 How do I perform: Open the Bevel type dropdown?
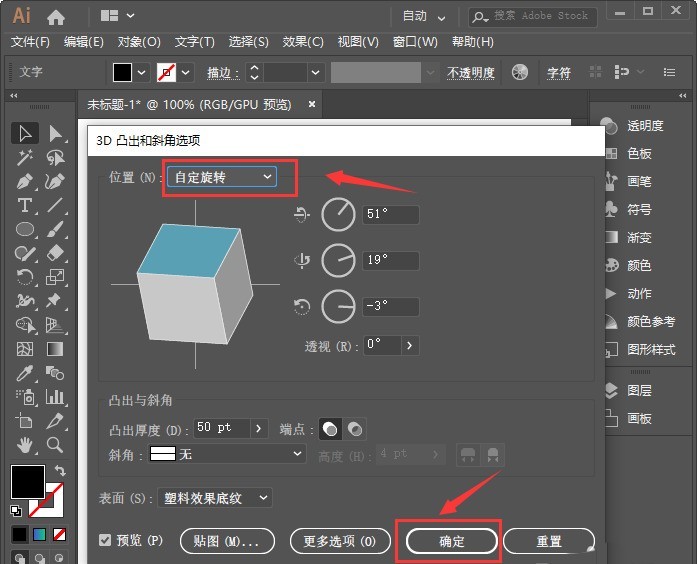coord(227,454)
